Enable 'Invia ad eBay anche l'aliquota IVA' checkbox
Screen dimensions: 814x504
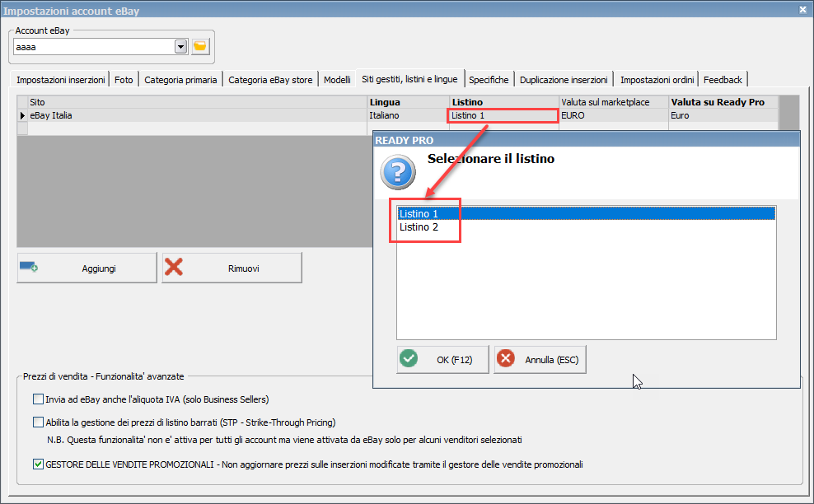tap(38, 399)
